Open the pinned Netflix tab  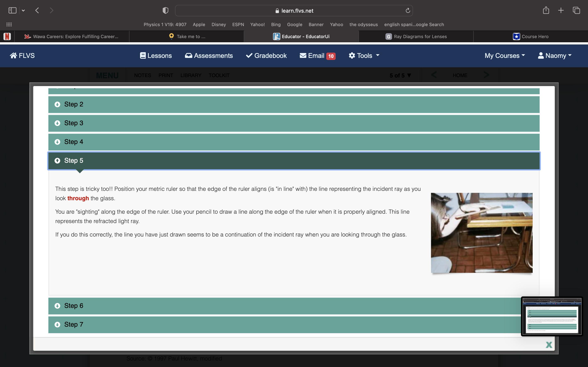point(7,36)
